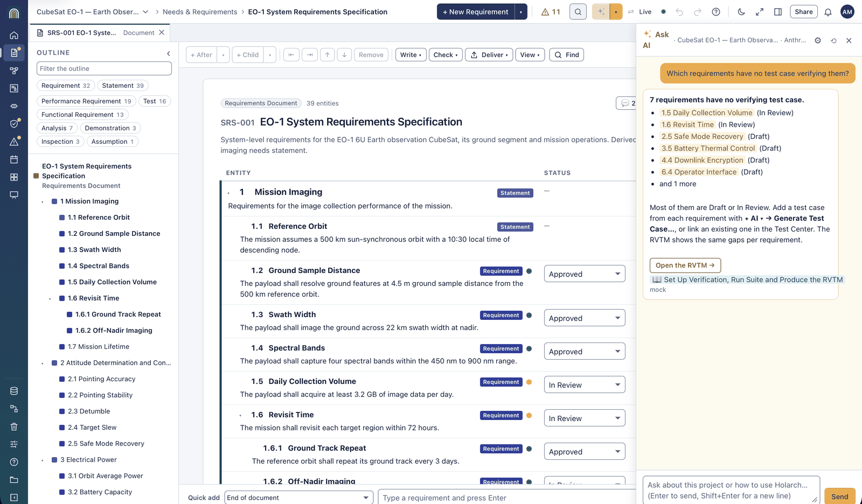Click the Find button
The image size is (862, 504).
[567, 55]
